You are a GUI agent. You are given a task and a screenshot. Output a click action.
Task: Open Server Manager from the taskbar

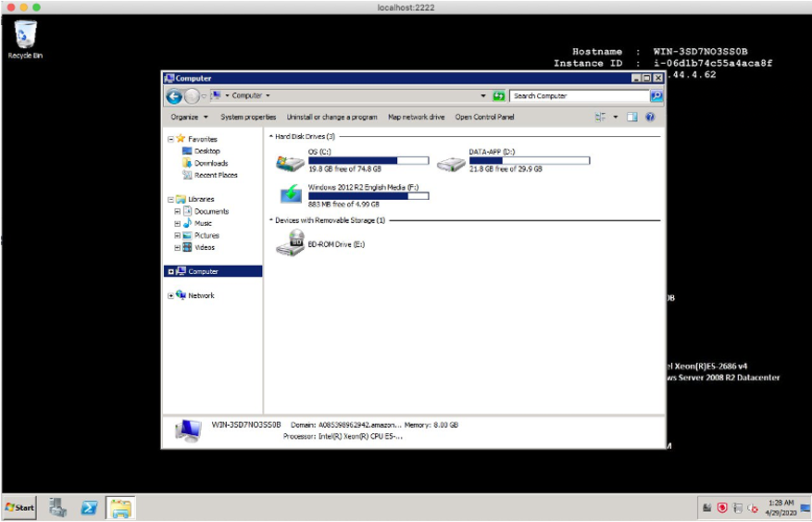pyautogui.click(x=57, y=507)
